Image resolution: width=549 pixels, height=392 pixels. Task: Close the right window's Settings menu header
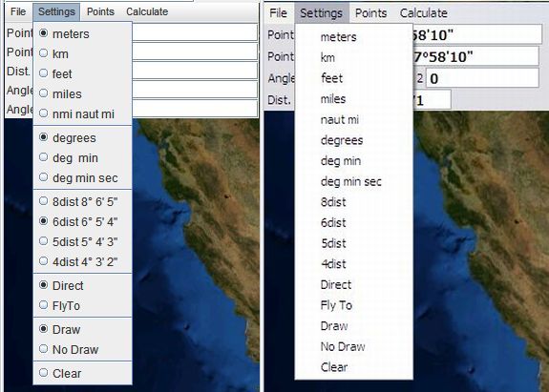[x=322, y=13]
